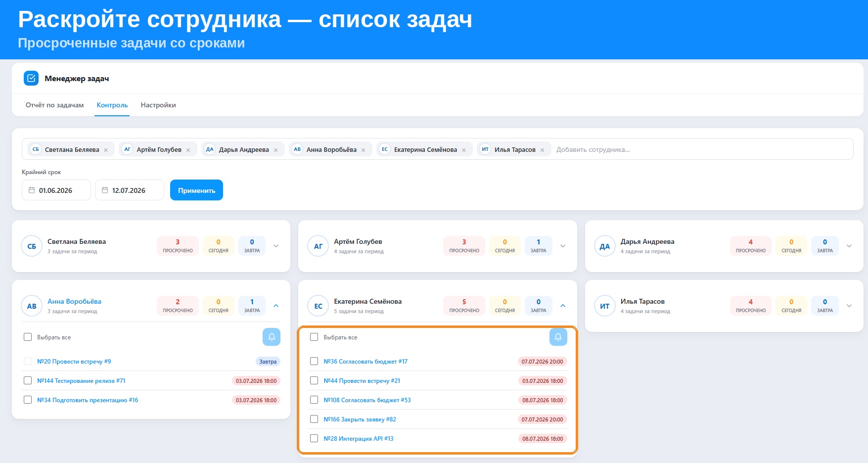The width and height of the screenshot is (868, 463).
Task: Check 'Выбрать все' in Екатерина Семёнова card
Action: coord(314,337)
